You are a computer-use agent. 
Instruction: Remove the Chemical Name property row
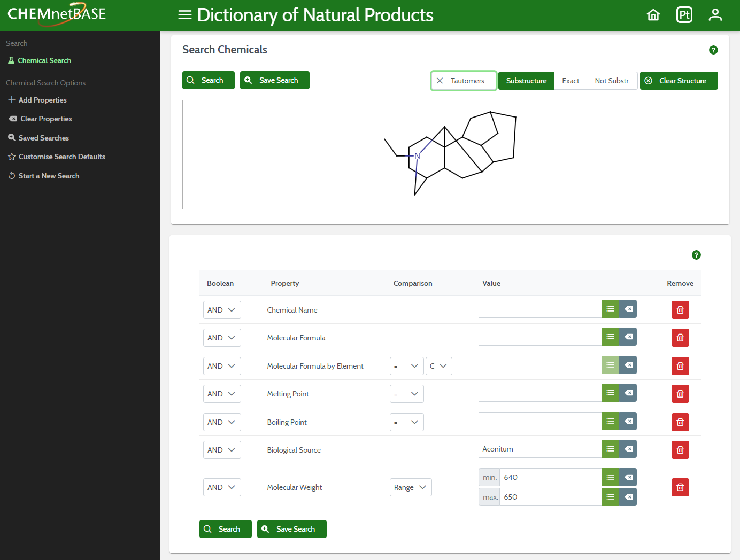click(680, 310)
